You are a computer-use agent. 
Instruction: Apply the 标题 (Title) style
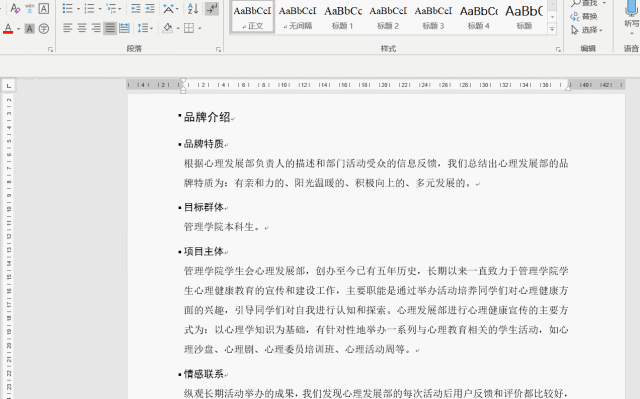click(x=524, y=17)
